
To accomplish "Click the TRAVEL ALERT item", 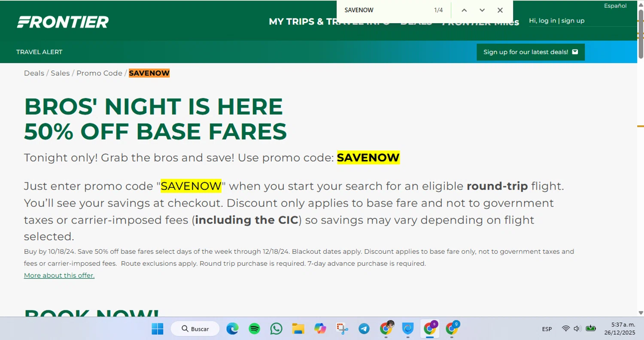I will coord(39,52).
